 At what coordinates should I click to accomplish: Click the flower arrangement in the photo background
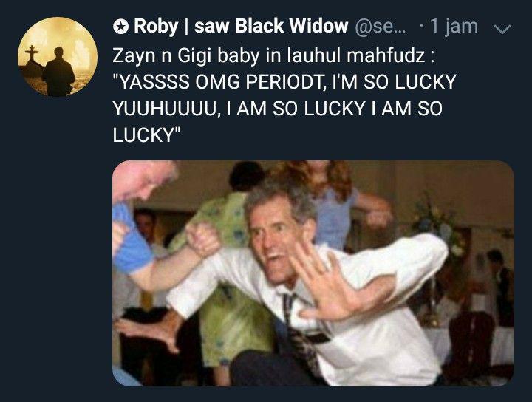437,225
